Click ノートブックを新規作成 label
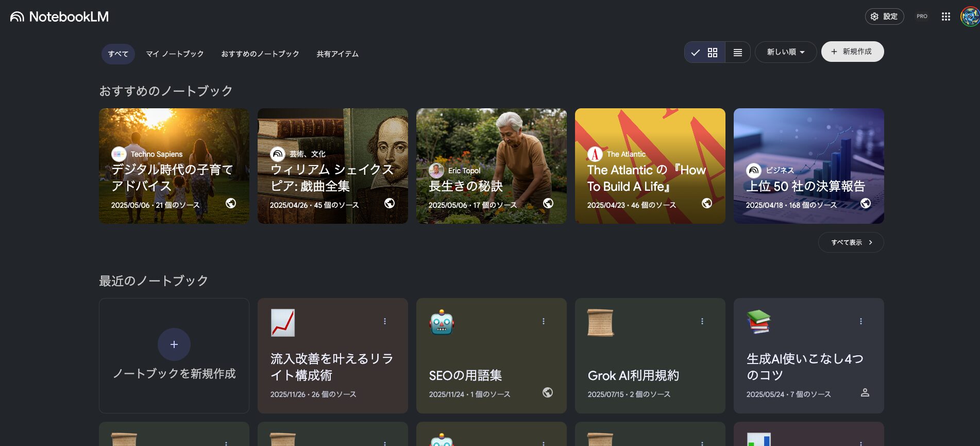The height and width of the screenshot is (446, 980). 174,374
